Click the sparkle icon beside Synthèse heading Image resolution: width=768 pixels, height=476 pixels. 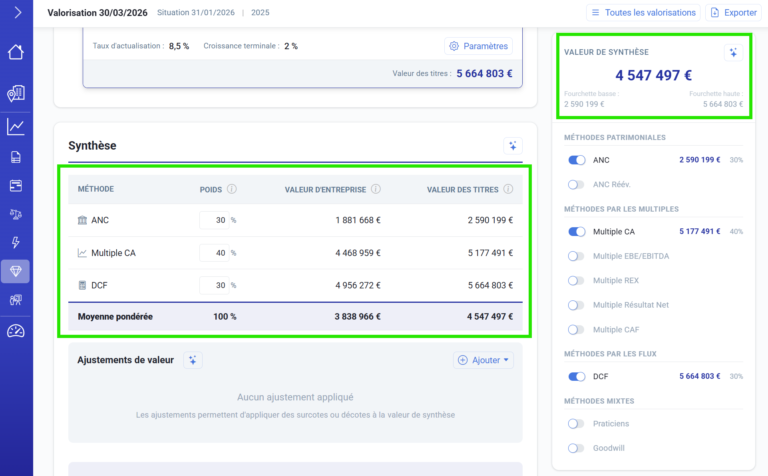point(512,146)
